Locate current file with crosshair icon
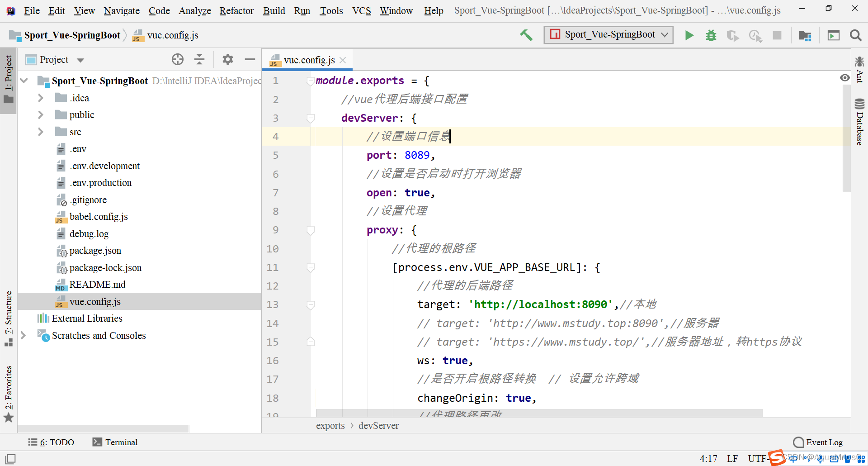 (x=178, y=59)
